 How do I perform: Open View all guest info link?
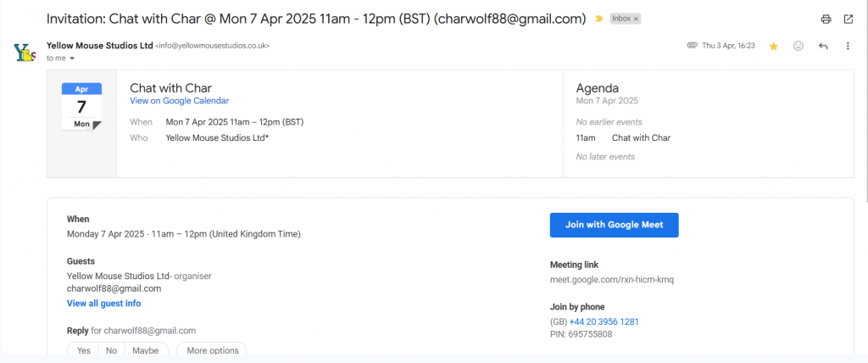pos(104,304)
